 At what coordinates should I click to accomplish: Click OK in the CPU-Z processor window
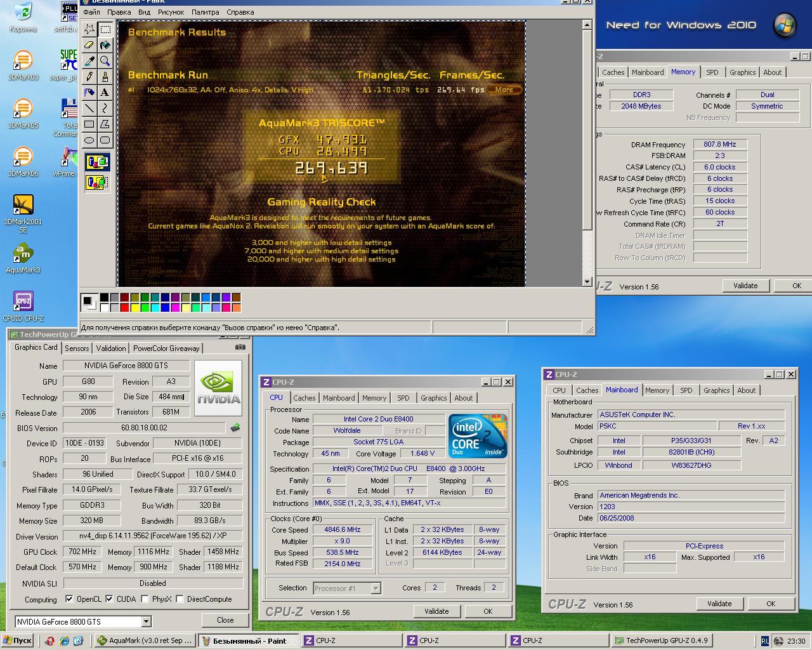pos(488,611)
